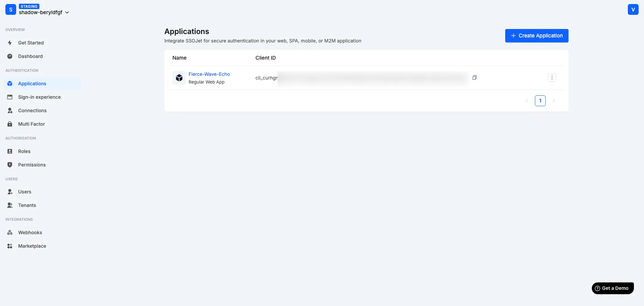Image resolution: width=644 pixels, height=306 pixels.
Task: Click the Connections people icon
Action: 10,111
